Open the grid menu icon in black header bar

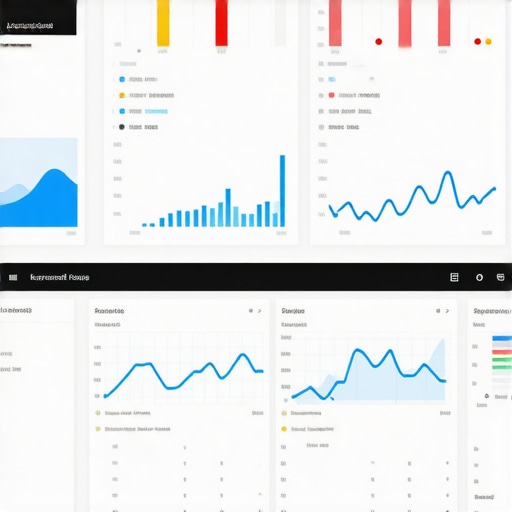coord(13,277)
